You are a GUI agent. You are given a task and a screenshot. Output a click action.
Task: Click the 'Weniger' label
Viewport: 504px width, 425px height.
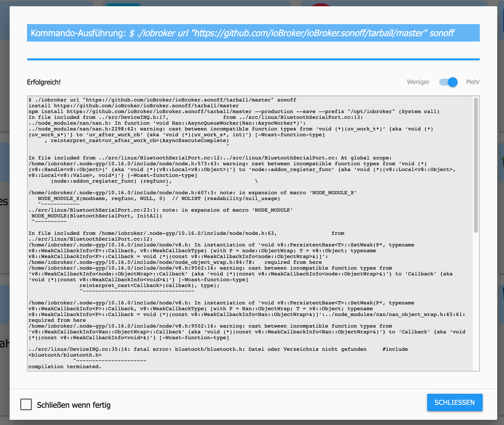pyautogui.click(x=418, y=82)
